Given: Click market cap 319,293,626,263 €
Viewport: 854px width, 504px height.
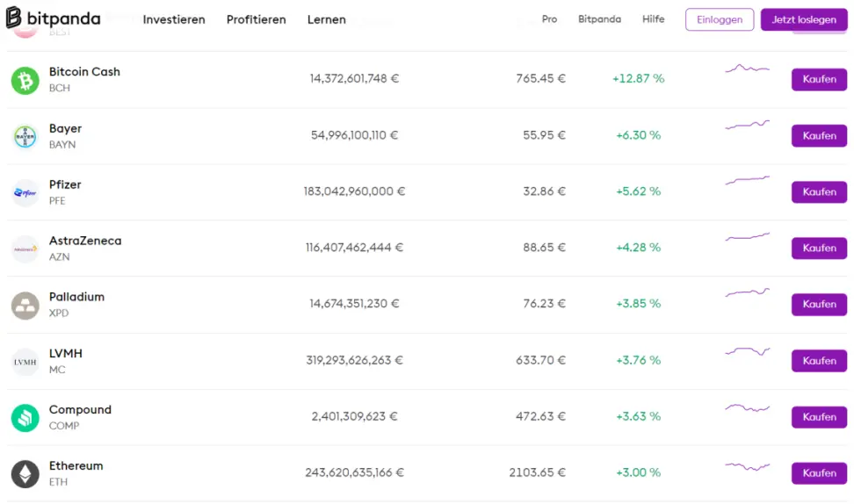Looking at the screenshot, I should tap(354, 360).
